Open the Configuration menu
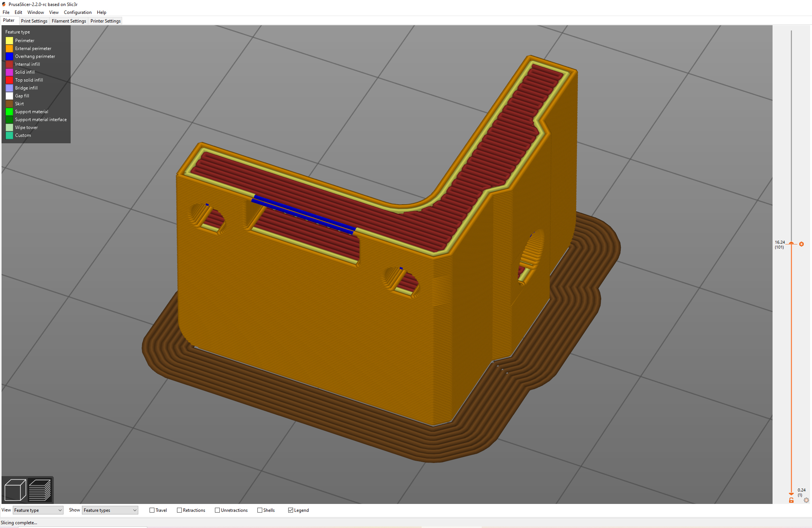Screen dimensions: 812x528 78,12
